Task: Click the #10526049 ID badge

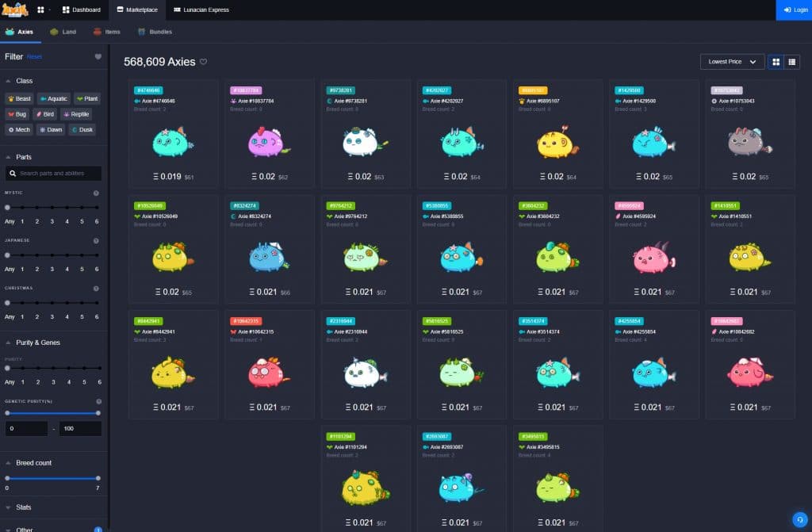Action: point(150,206)
